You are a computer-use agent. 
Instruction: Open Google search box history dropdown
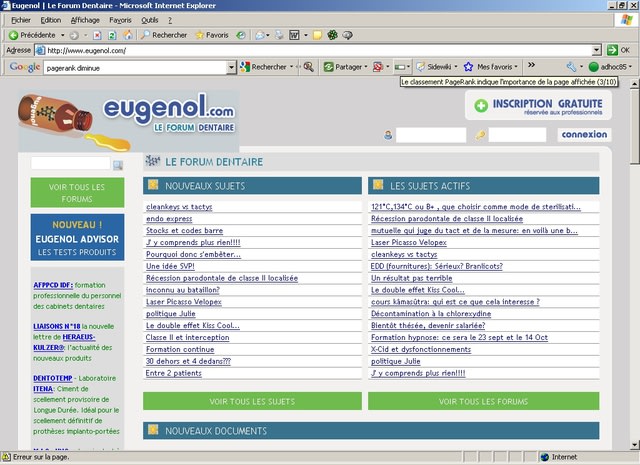point(231,67)
